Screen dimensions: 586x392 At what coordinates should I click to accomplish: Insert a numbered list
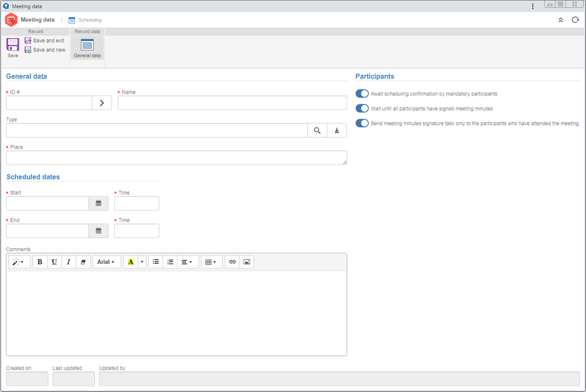pyautogui.click(x=170, y=262)
